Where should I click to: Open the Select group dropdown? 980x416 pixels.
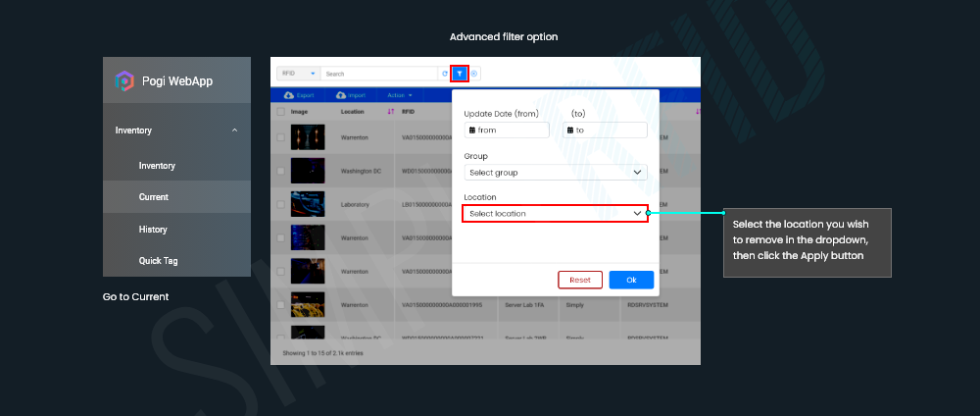[556, 172]
